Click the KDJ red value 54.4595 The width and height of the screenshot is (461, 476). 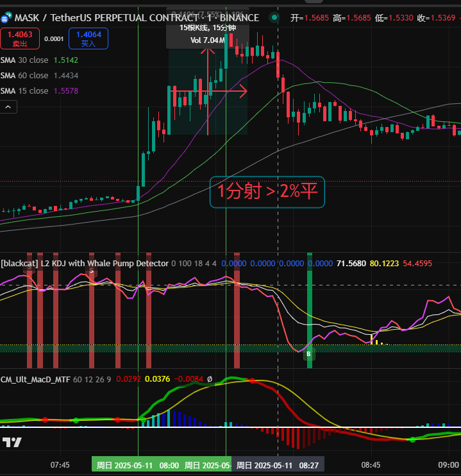coord(417,264)
